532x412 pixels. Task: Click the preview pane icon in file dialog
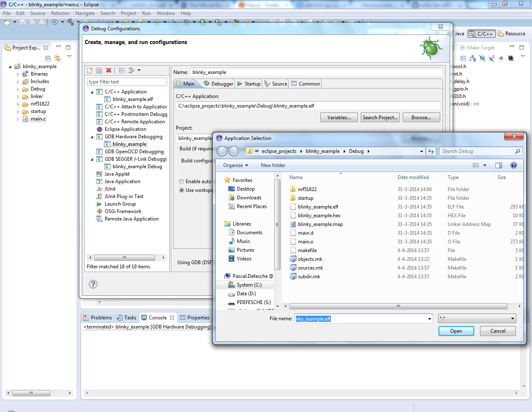click(x=499, y=165)
